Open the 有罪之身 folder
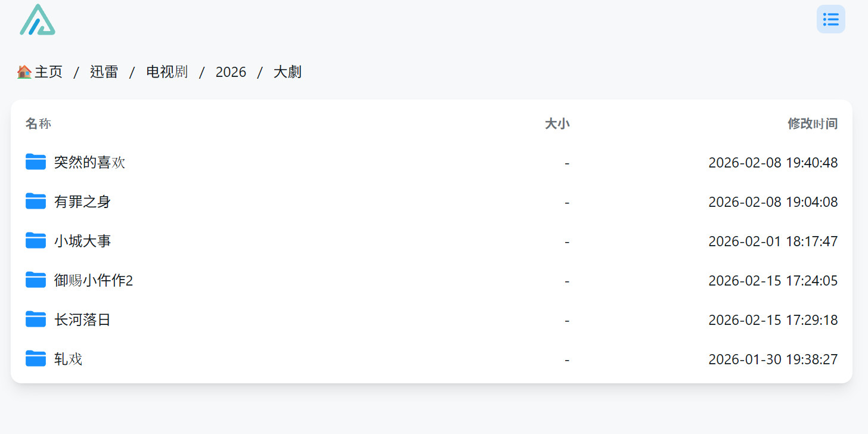868x434 pixels. (x=82, y=201)
